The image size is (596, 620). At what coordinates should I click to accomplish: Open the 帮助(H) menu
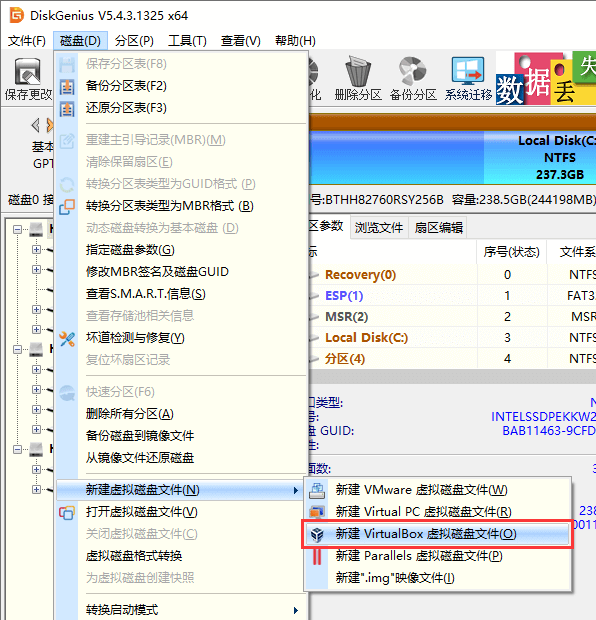(x=295, y=41)
